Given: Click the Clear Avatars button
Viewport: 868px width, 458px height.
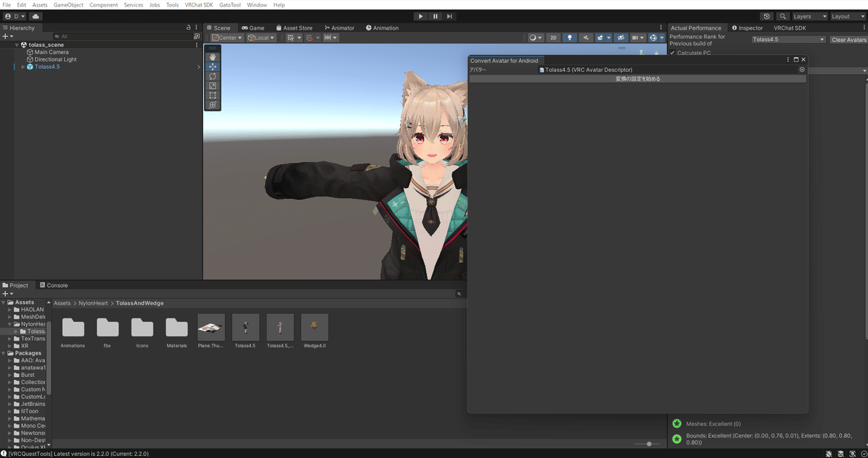Looking at the screenshot, I should coord(848,40).
